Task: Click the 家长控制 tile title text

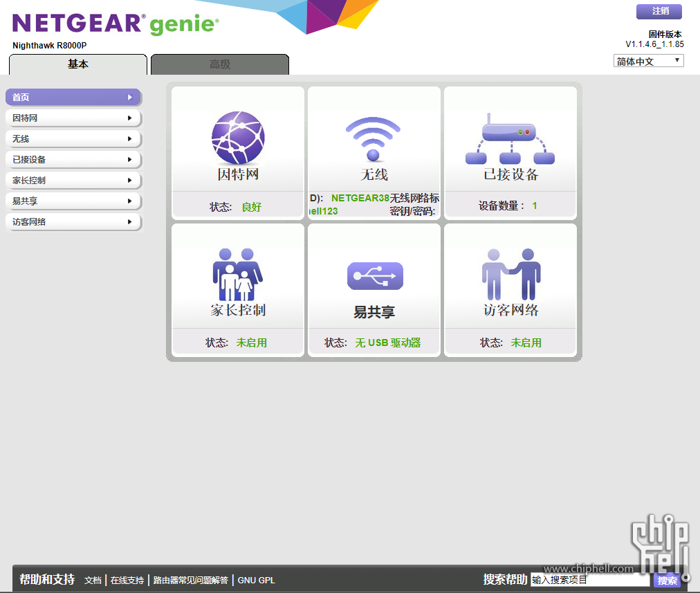Action: point(238,310)
